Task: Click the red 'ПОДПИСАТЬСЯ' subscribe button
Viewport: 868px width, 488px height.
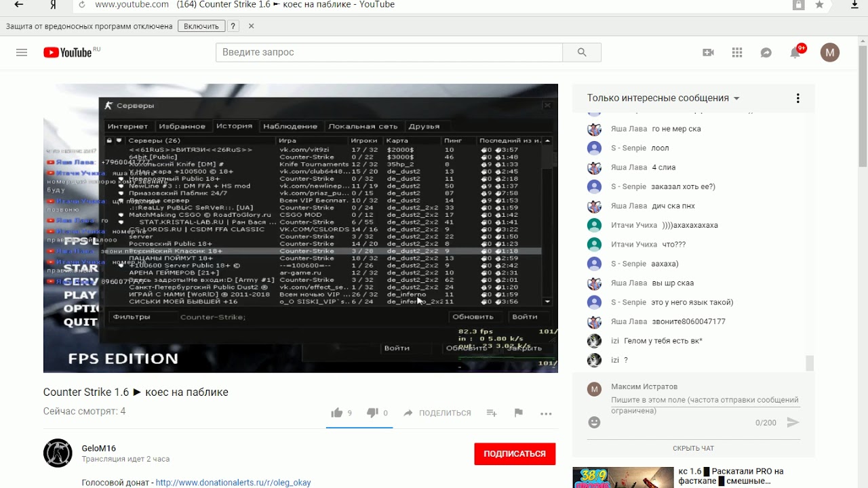Action: click(515, 453)
